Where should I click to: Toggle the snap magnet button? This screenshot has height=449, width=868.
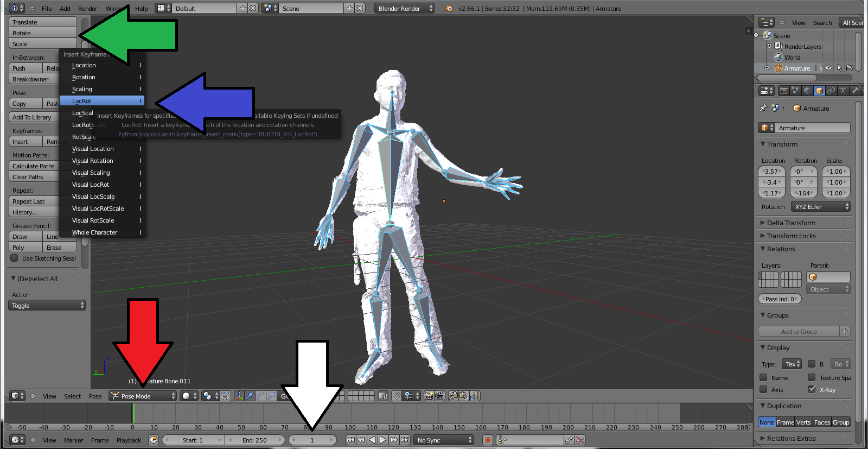pyautogui.click(x=396, y=396)
